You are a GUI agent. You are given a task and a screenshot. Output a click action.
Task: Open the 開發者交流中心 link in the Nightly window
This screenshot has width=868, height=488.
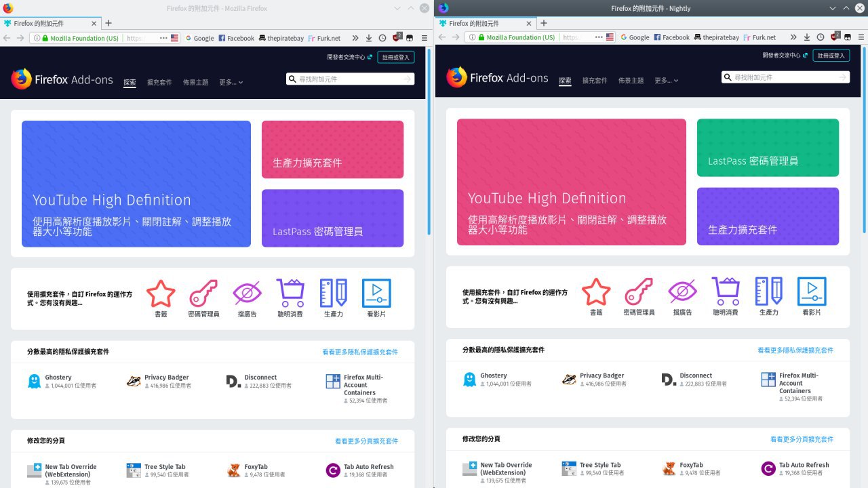click(x=785, y=56)
